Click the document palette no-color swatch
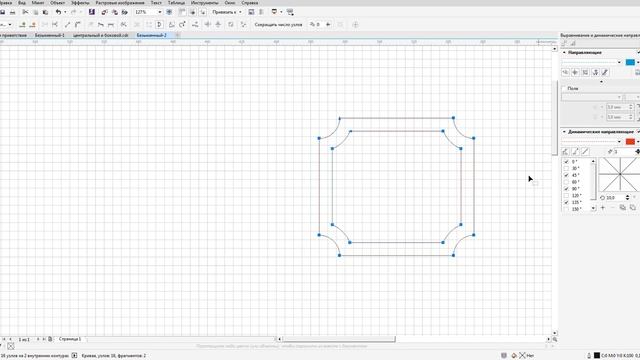This screenshot has height=360, width=640. (11, 346)
